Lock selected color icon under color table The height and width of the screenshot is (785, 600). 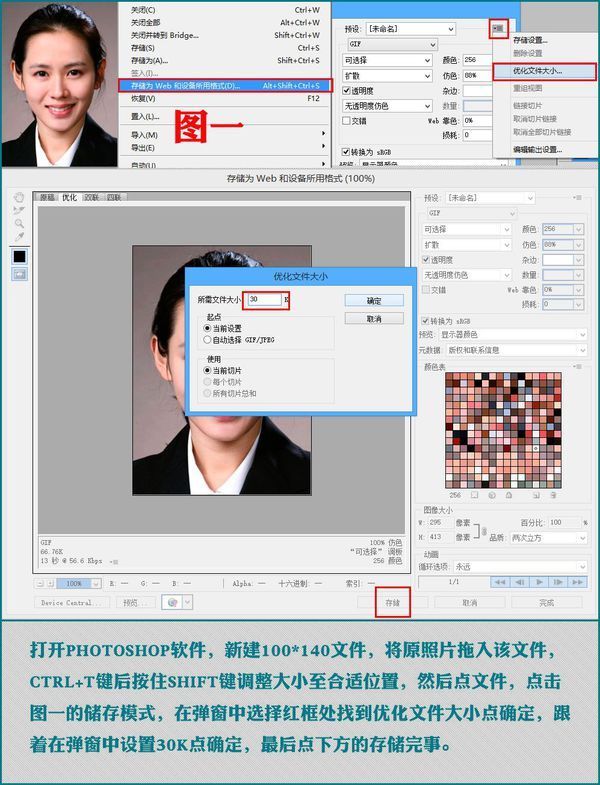509,495
